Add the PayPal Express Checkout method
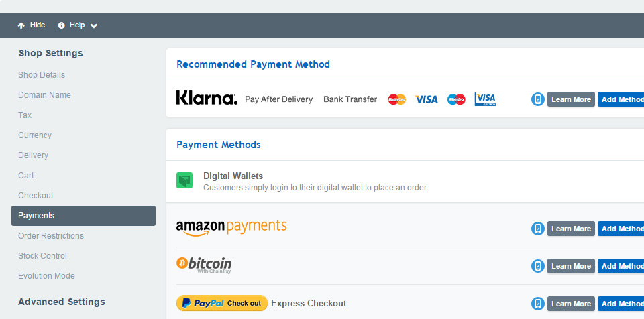644x319 pixels. [x=621, y=304]
